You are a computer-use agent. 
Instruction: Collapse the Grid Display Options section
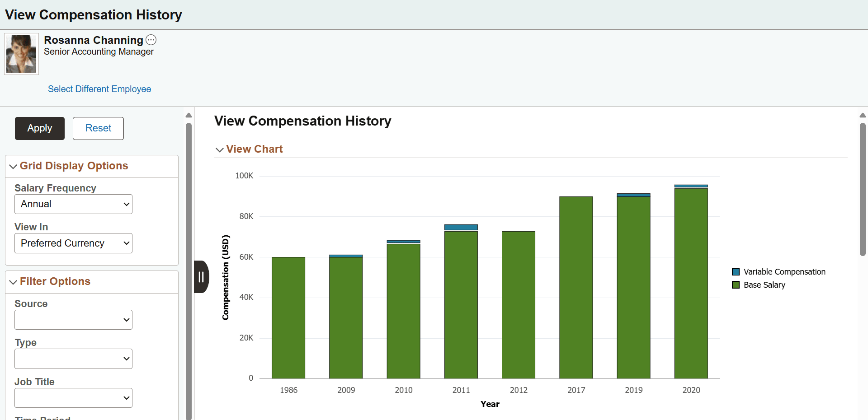tap(13, 166)
